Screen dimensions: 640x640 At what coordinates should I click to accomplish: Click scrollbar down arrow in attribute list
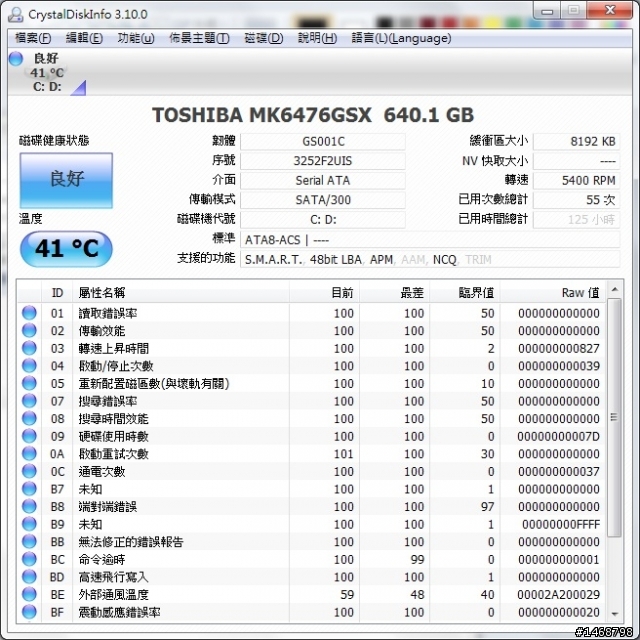(614, 614)
